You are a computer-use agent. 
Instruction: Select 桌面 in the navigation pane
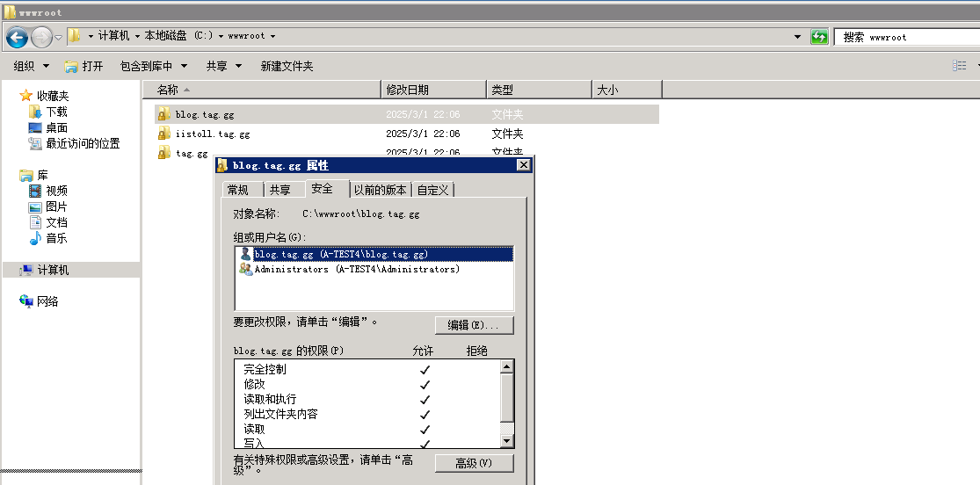(56, 127)
